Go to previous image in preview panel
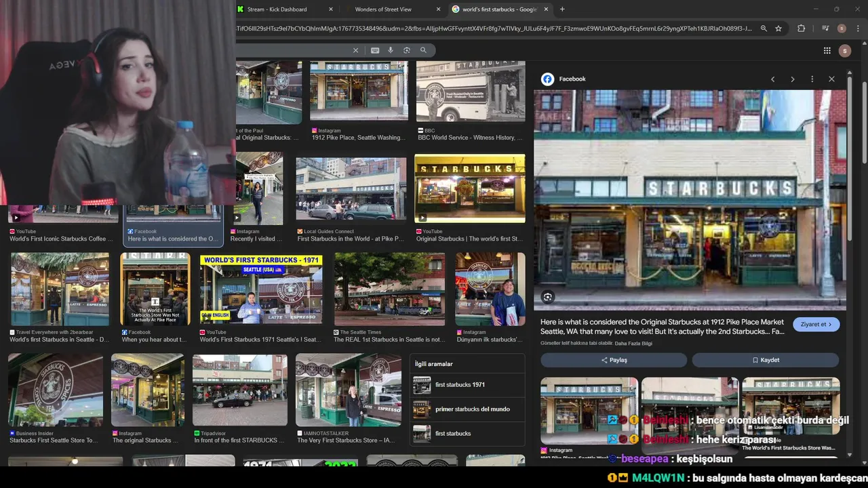 click(772, 79)
